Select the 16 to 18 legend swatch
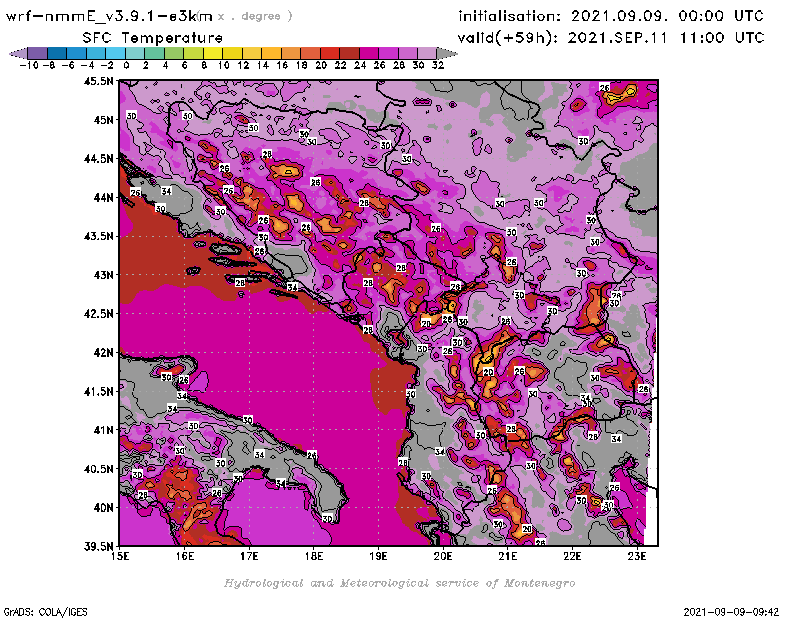The height and width of the screenshot is (618, 800). tap(291, 53)
